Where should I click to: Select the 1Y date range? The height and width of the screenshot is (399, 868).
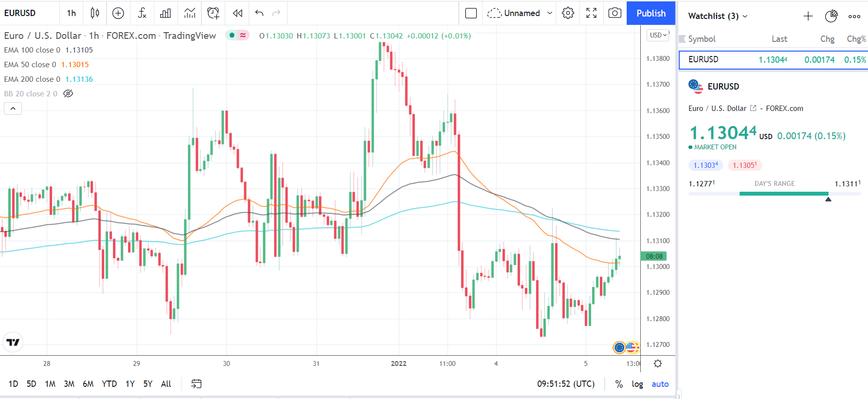pyautogui.click(x=130, y=384)
